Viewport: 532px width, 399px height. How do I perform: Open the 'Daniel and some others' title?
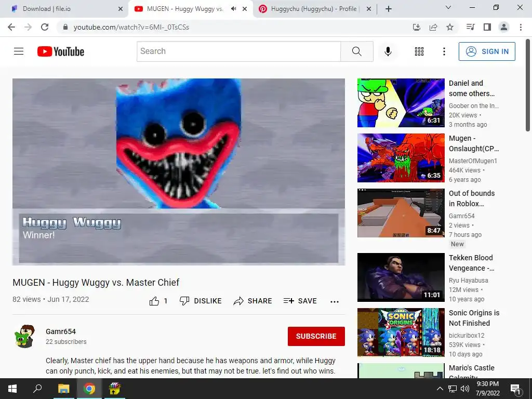472,88
